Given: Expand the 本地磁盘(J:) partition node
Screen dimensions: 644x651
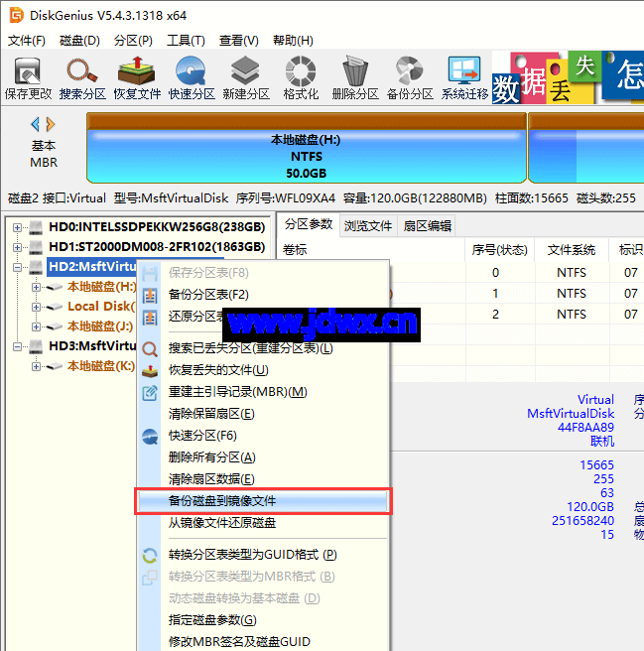Looking at the screenshot, I should point(36,326).
